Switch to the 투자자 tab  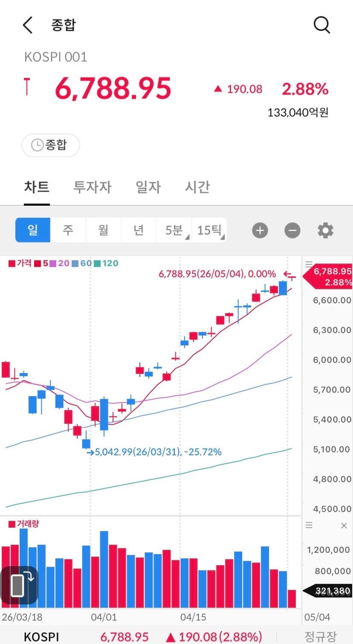pos(93,187)
